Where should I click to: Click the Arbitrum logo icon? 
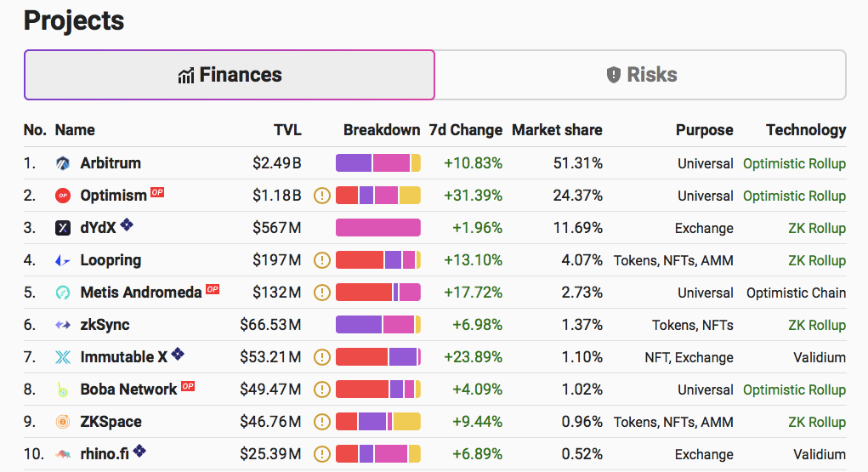point(63,163)
